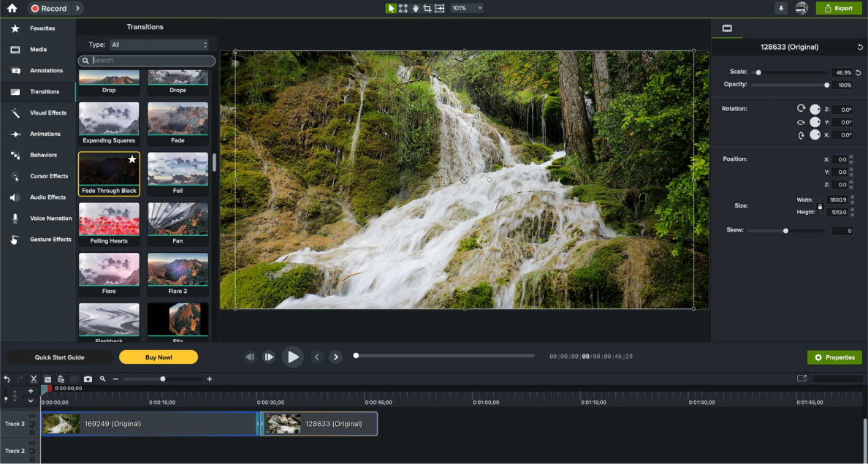Step to previous frame

[x=250, y=357]
